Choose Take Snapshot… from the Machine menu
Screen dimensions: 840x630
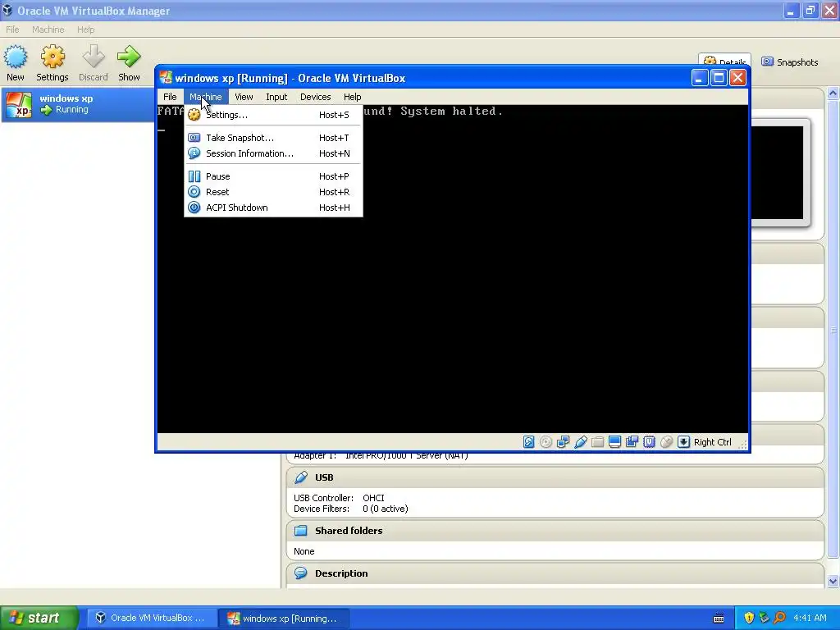[273, 138]
